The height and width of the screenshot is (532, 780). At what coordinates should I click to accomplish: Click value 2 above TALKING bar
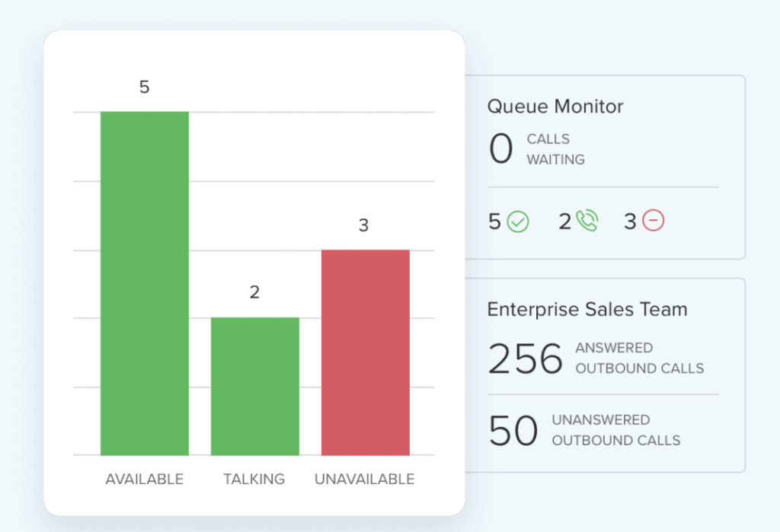click(x=254, y=292)
